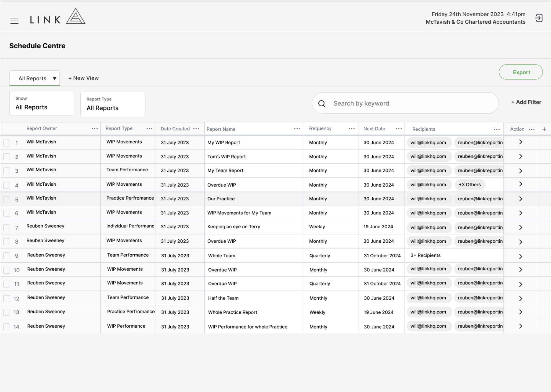Click the logout icon in header
The width and height of the screenshot is (551, 392).
click(539, 18)
